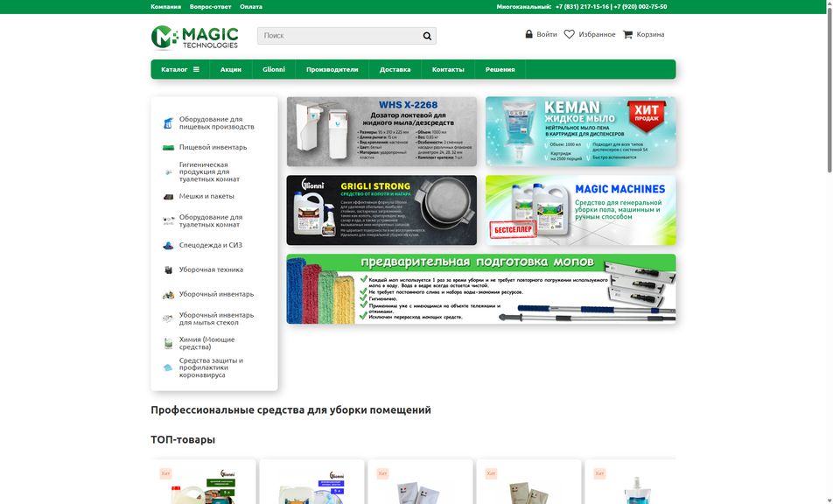Open the Корзина cart link
Screen dimensions: 833x504
pyautogui.click(x=650, y=34)
